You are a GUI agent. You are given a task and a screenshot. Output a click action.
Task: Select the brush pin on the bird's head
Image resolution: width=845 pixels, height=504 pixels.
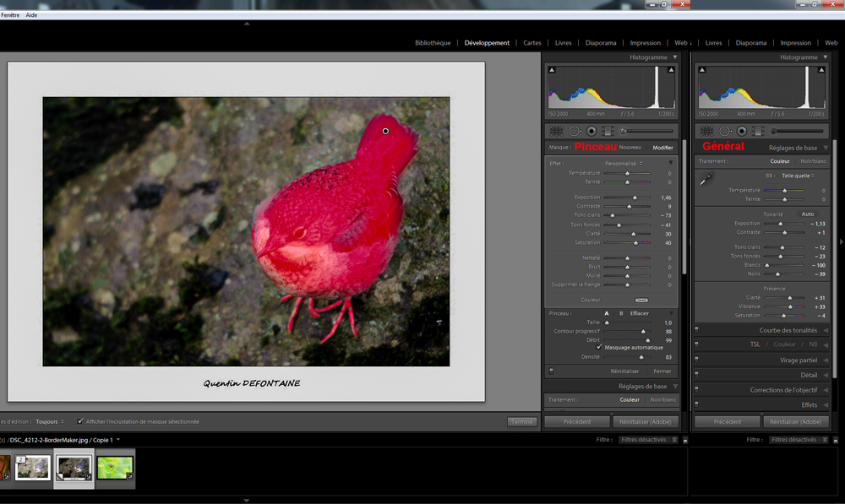[x=385, y=131]
